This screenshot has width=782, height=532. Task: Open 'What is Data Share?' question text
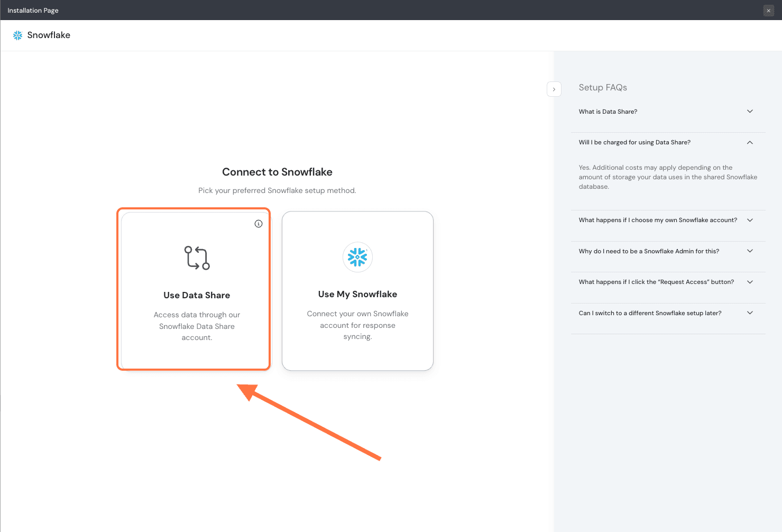click(x=608, y=112)
